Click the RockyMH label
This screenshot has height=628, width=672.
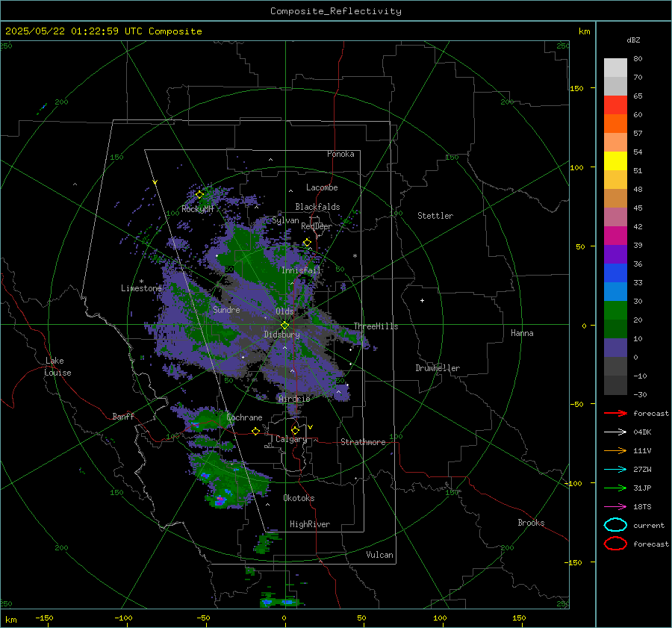pyautogui.click(x=197, y=209)
